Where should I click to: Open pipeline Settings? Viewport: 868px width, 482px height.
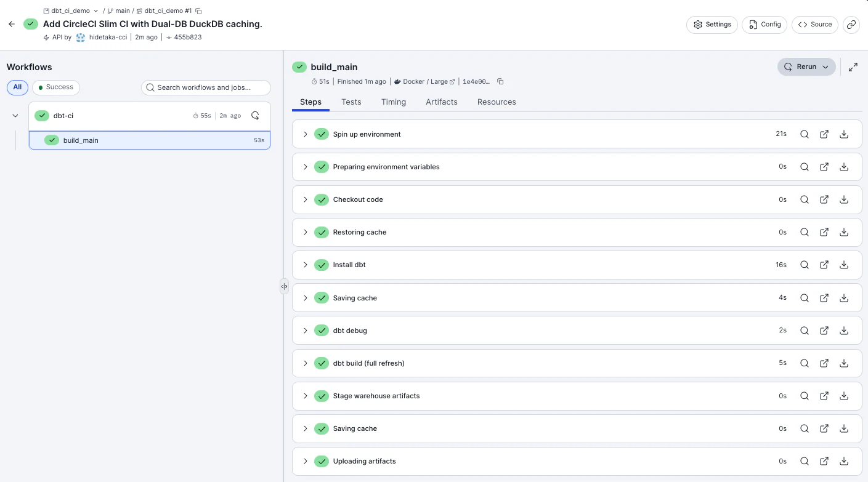click(x=712, y=25)
